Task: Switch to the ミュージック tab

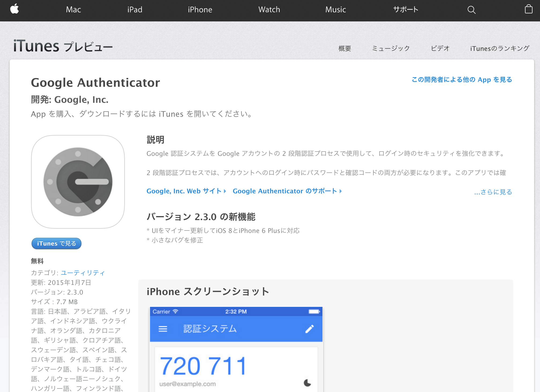Action: tap(391, 48)
